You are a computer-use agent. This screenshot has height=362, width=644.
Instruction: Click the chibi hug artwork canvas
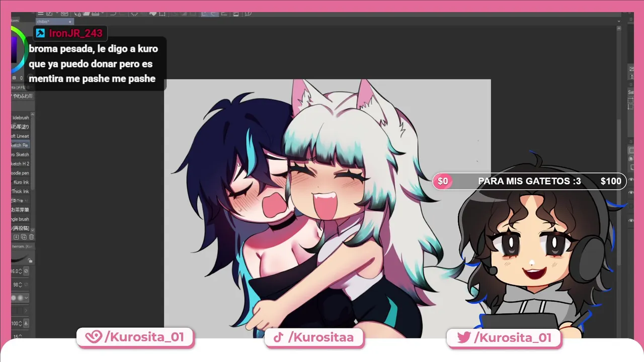(x=327, y=208)
